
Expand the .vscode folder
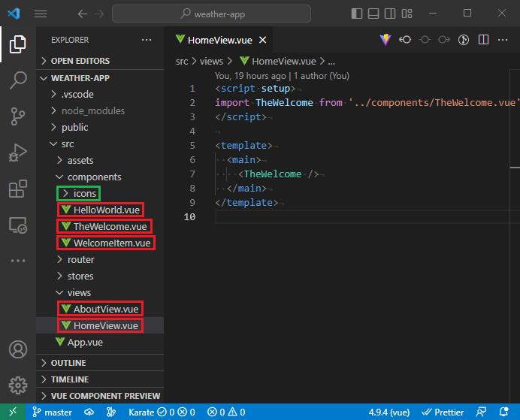pos(100,95)
